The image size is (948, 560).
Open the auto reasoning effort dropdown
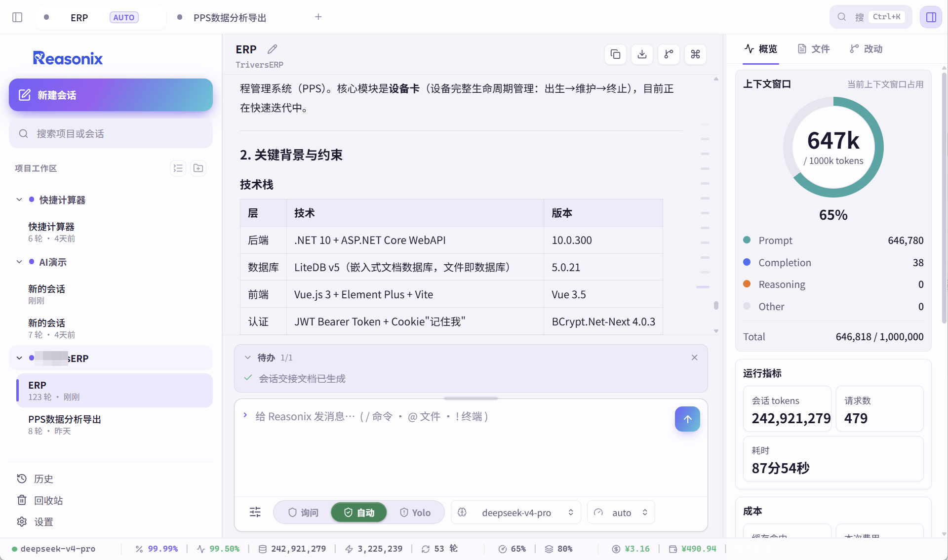point(621,512)
